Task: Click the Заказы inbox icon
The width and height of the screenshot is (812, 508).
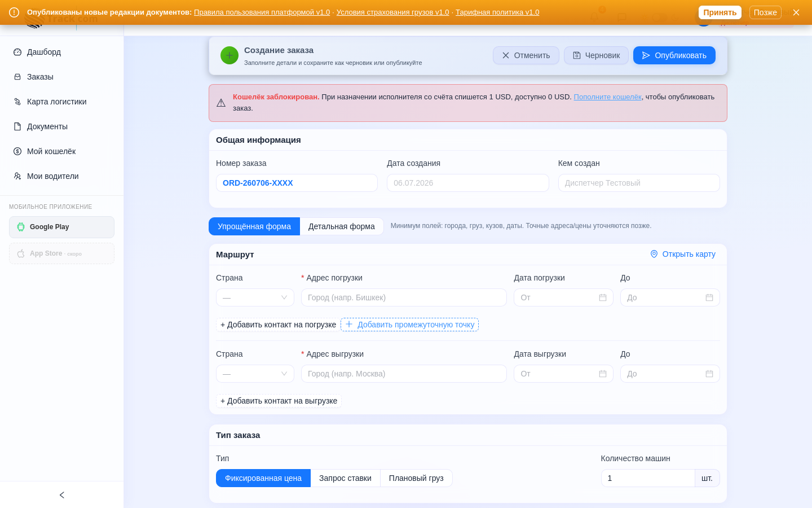Action: pos(17,77)
